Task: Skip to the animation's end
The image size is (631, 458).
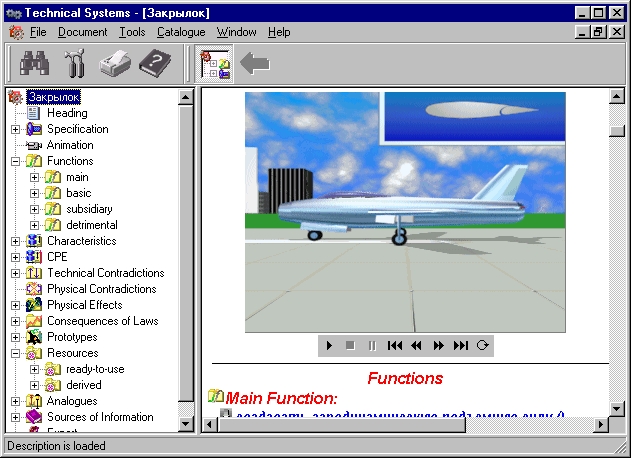Action: point(460,345)
